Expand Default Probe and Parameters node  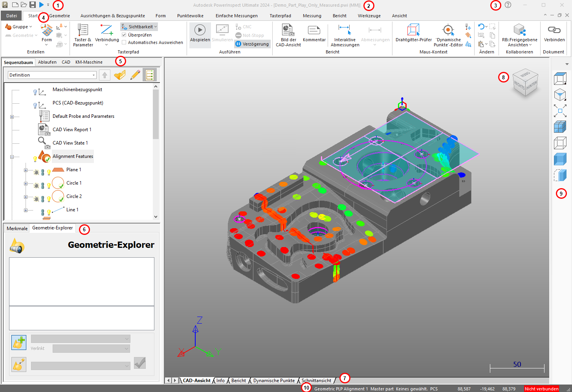point(12,117)
